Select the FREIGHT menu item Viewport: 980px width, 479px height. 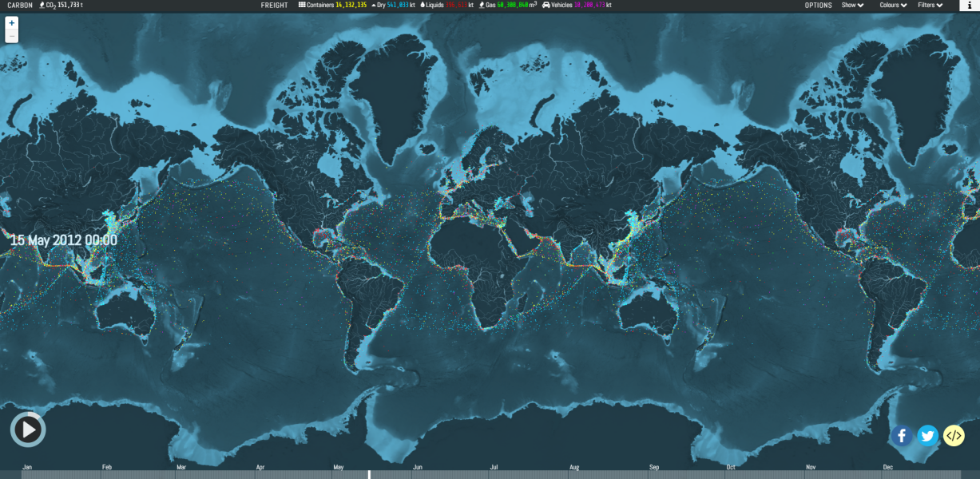pyautogui.click(x=276, y=5)
